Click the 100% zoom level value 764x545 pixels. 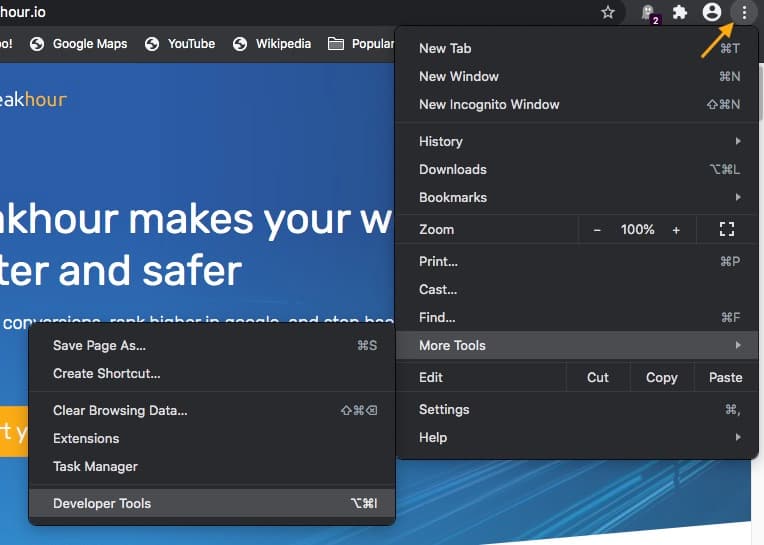[637, 229]
